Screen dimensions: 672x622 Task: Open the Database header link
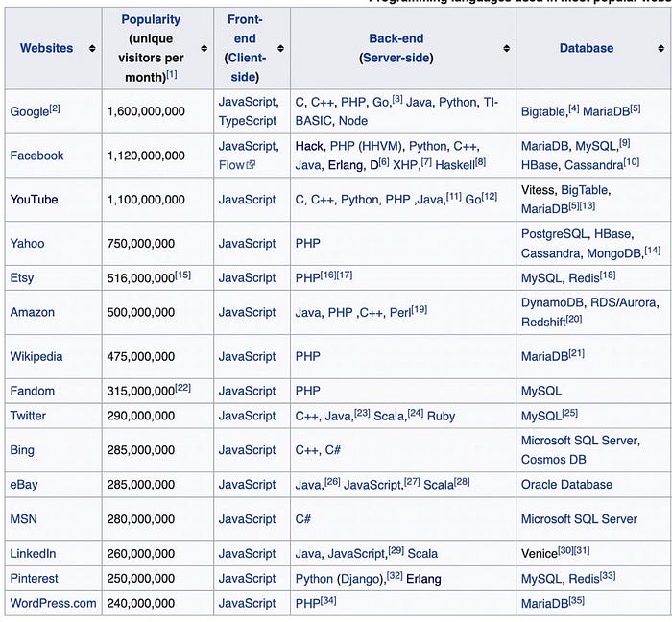(587, 48)
